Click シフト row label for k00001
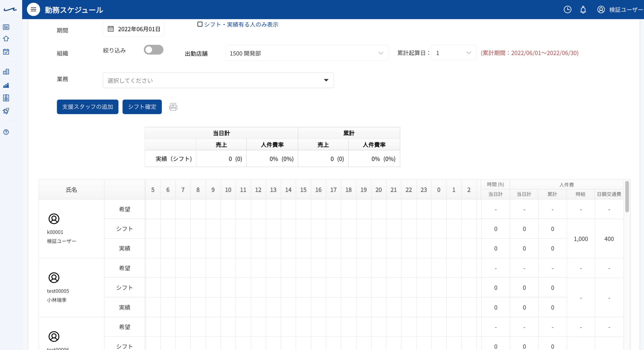Viewport: 644px width, 350px height. click(124, 229)
